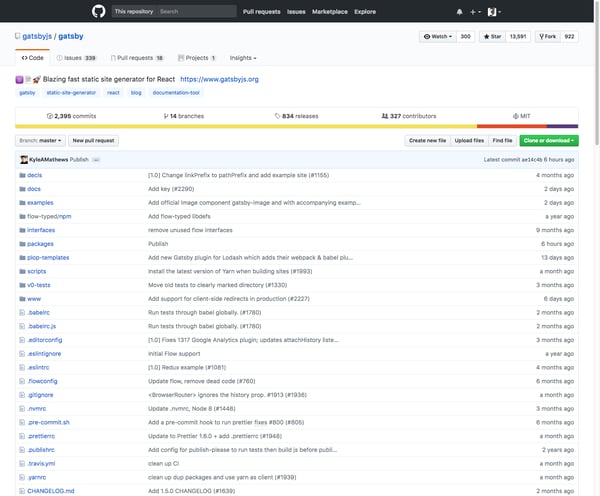This screenshot has width=600, height=496.
Task: Click Upload files button
Action: point(469,140)
